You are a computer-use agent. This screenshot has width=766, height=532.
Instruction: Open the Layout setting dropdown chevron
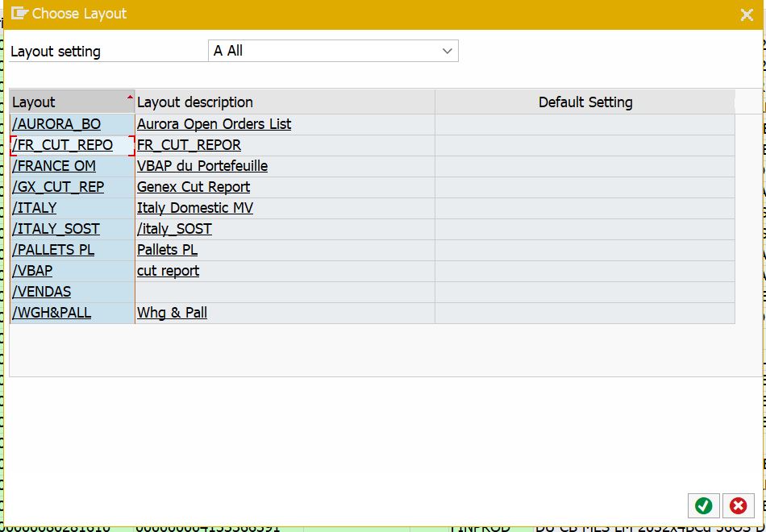447,50
